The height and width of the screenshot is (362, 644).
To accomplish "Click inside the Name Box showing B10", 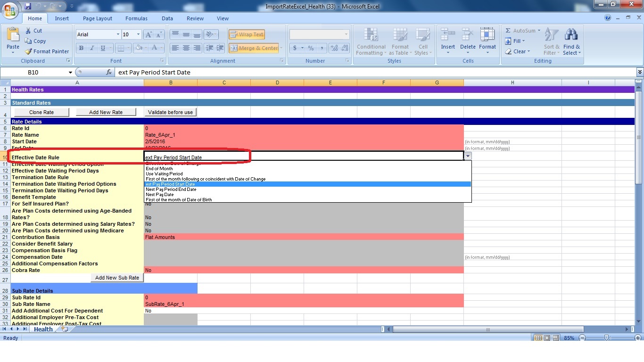I will 33,72.
